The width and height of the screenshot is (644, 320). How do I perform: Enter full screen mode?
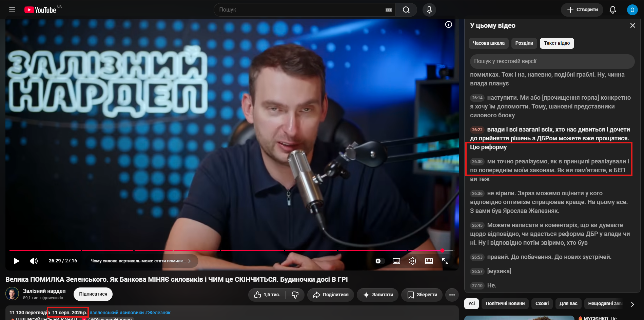445,261
